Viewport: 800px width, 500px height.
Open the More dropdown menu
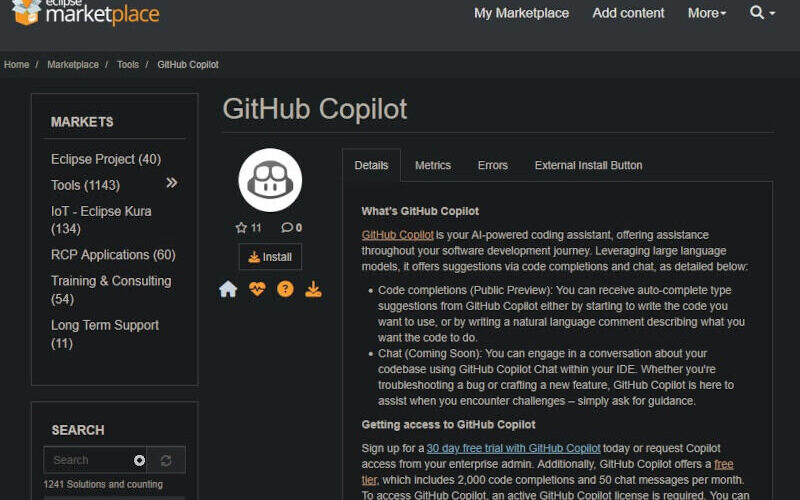707,13
